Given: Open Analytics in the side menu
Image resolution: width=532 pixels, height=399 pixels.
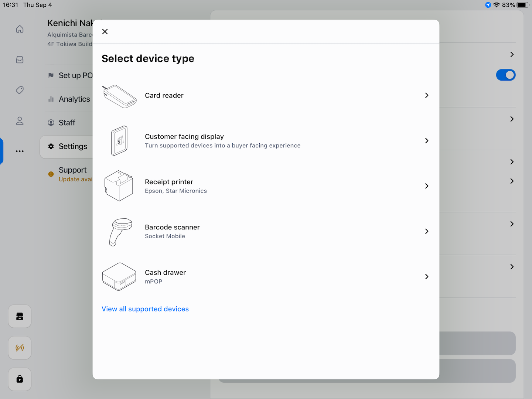Looking at the screenshot, I should [x=74, y=99].
